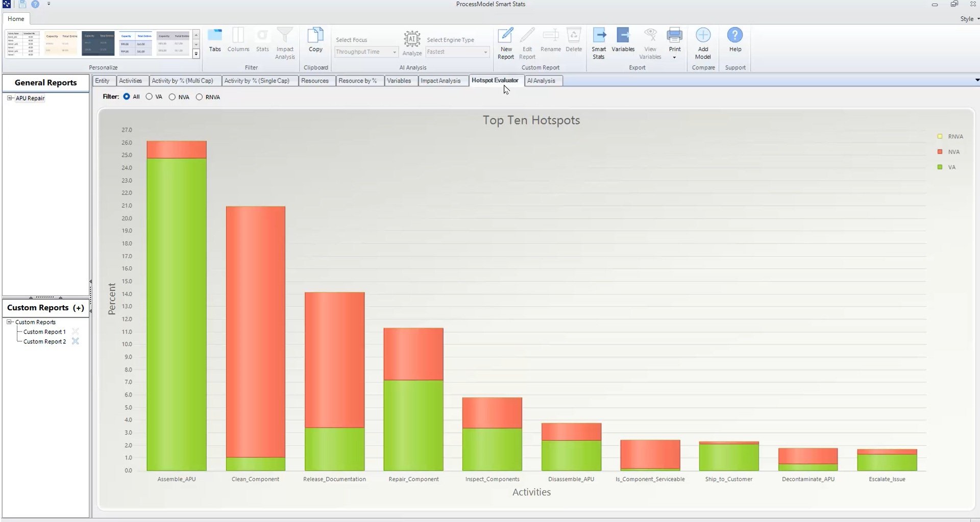Select the All filter radio button
This screenshot has width=980, height=522.
tap(127, 96)
